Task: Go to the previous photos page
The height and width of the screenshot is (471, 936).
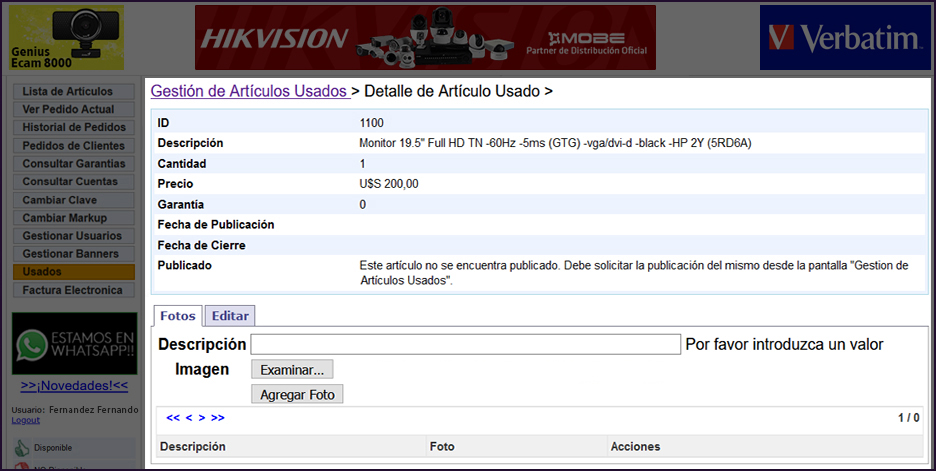Action: coord(189,417)
